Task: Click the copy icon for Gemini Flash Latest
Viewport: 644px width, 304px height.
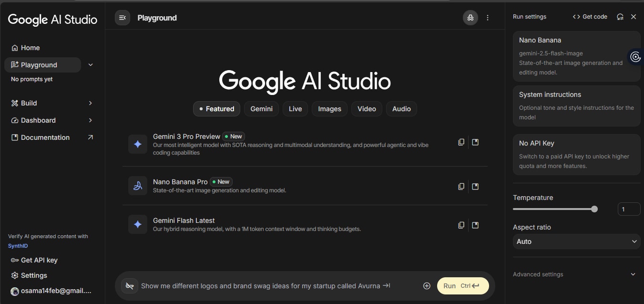Action: pos(461,225)
